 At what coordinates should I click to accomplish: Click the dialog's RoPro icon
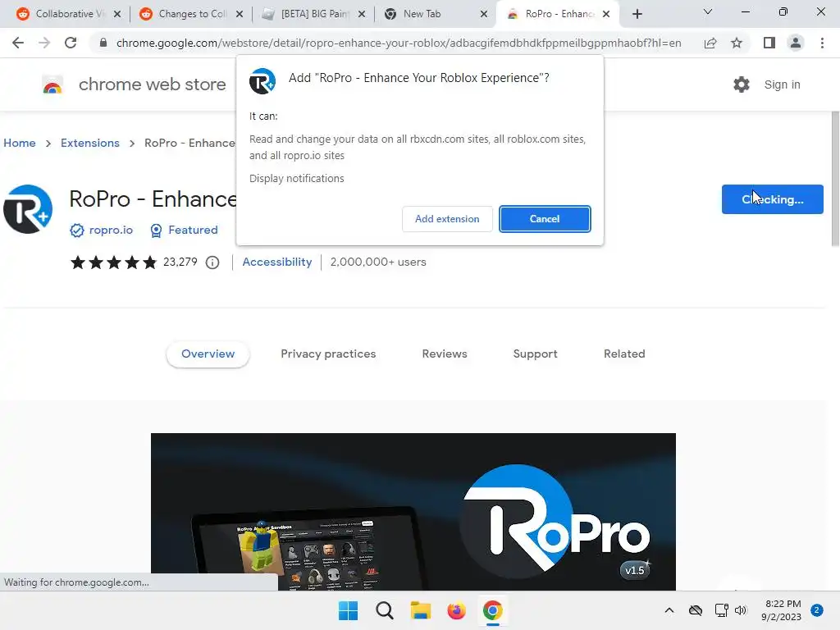pos(262,81)
